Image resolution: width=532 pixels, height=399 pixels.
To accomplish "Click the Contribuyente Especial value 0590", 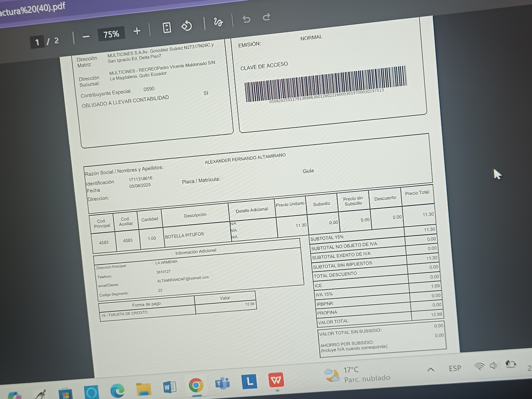I will [x=149, y=89].
